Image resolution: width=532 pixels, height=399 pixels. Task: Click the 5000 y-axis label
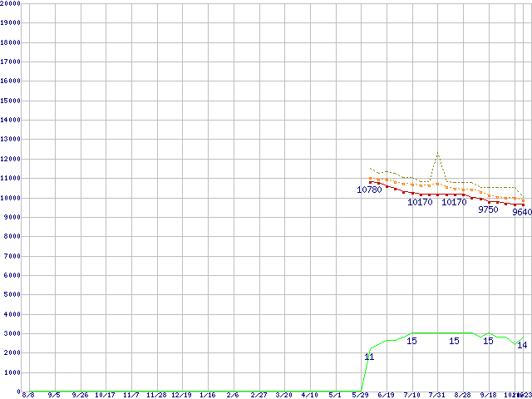pyautogui.click(x=12, y=295)
